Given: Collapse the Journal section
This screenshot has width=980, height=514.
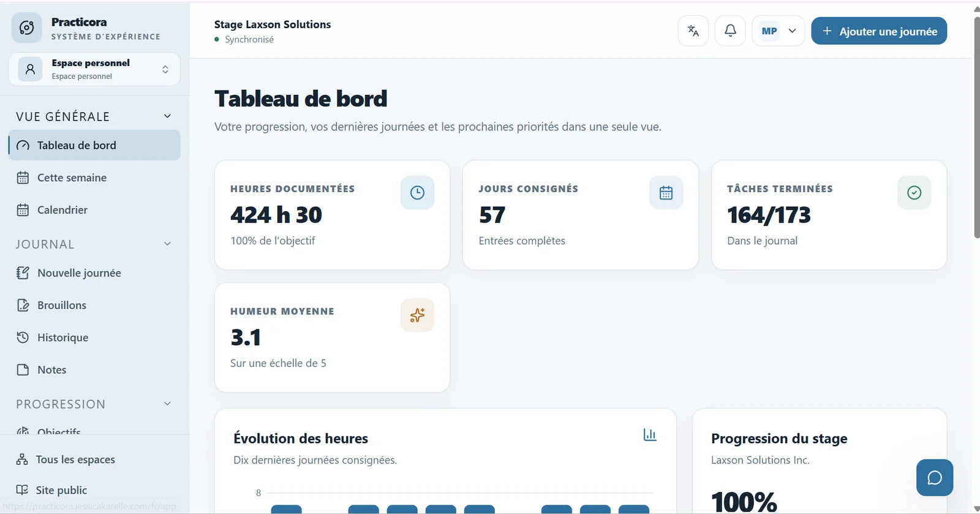Looking at the screenshot, I should coord(167,244).
